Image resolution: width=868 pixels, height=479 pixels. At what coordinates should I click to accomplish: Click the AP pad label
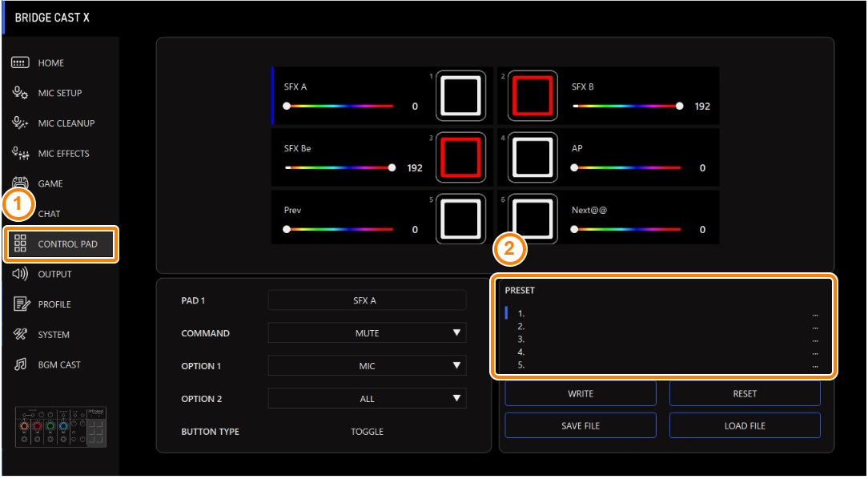pyautogui.click(x=577, y=148)
